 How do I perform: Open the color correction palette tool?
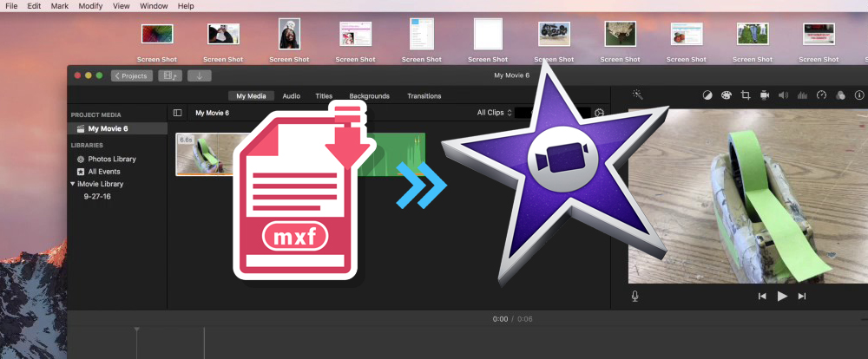[727, 95]
